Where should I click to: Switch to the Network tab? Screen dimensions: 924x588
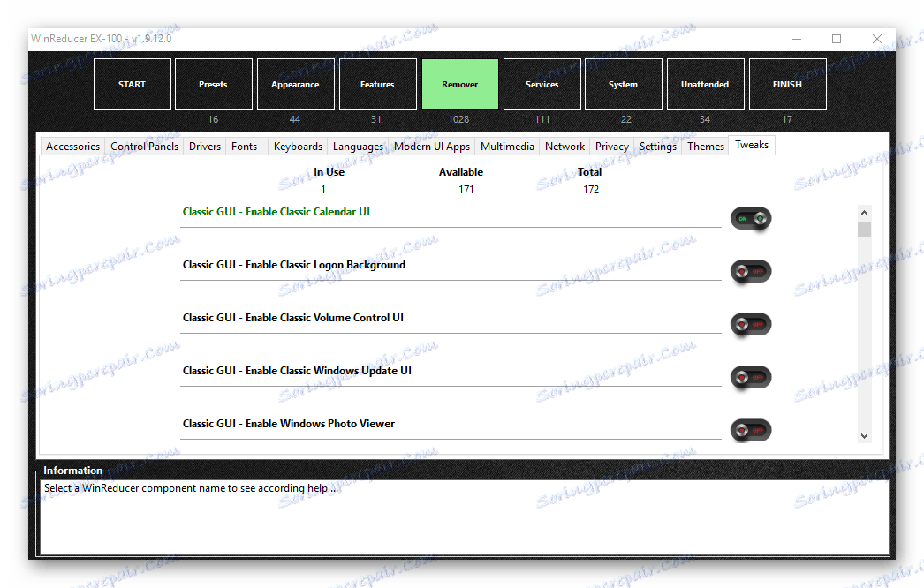click(564, 146)
